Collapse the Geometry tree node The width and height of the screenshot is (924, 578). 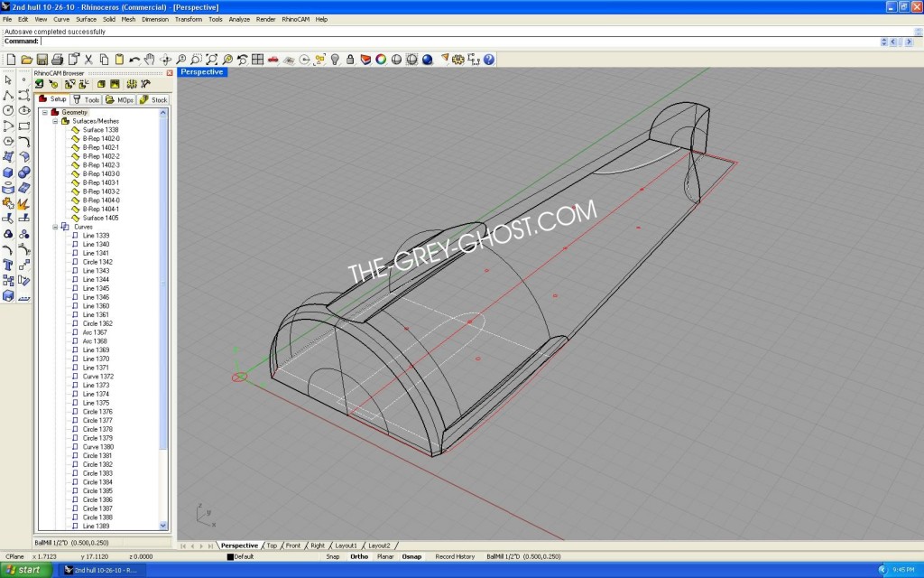[x=45, y=112]
